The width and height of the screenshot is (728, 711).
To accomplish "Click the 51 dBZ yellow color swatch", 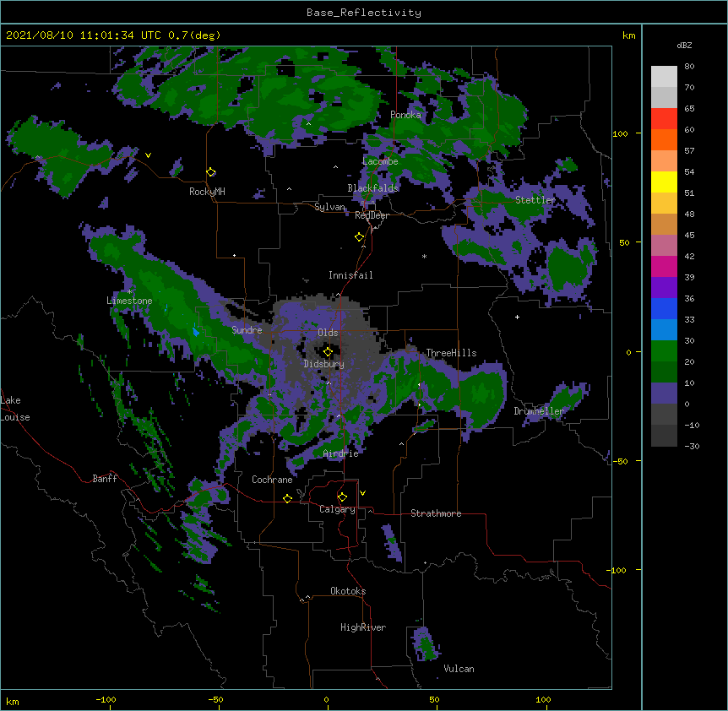I will pyautogui.click(x=664, y=182).
